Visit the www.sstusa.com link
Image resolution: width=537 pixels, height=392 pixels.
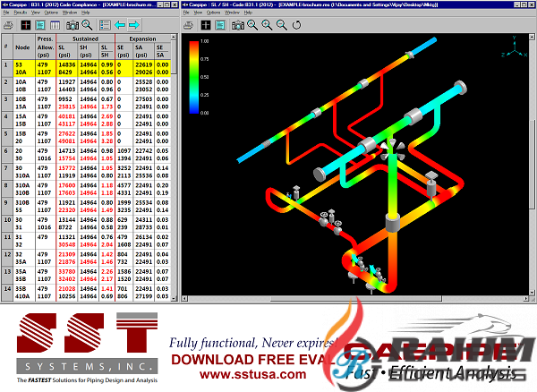click(x=252, y=374)
